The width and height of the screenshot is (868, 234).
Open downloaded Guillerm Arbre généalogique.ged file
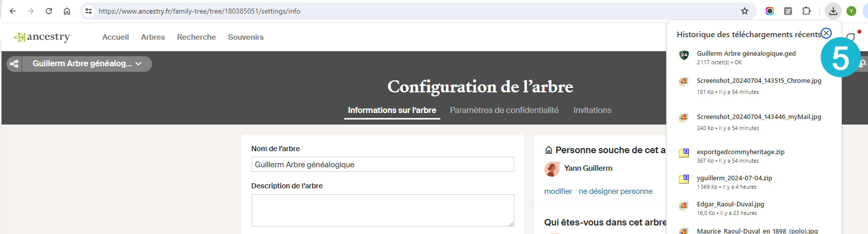coord(746,54)
